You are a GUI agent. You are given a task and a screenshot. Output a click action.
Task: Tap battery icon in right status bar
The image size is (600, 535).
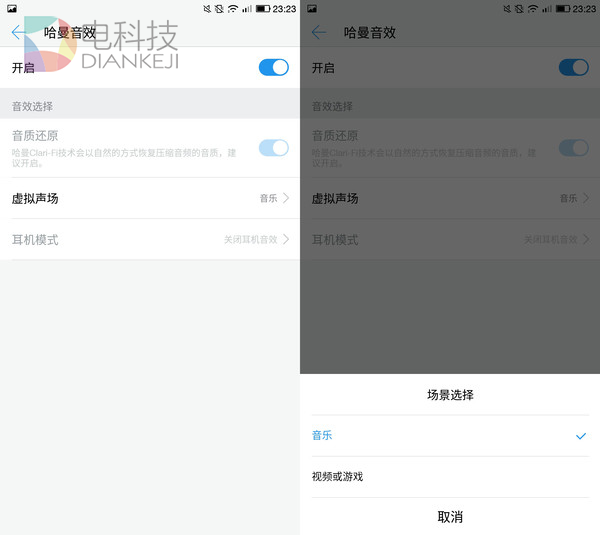pos(563,8)
